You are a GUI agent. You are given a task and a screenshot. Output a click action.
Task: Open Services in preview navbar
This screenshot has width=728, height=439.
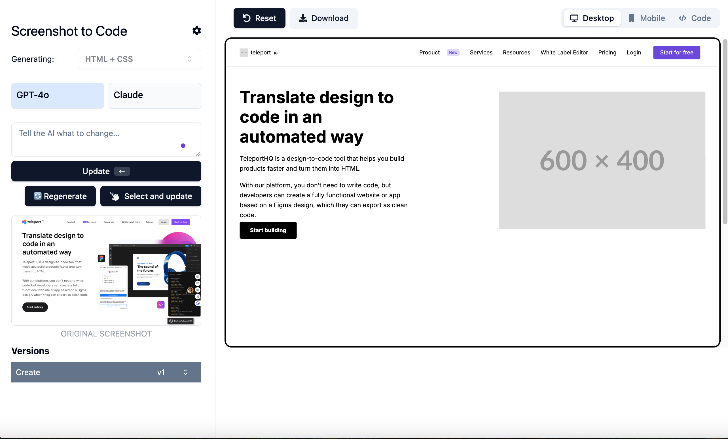(481, 52)
